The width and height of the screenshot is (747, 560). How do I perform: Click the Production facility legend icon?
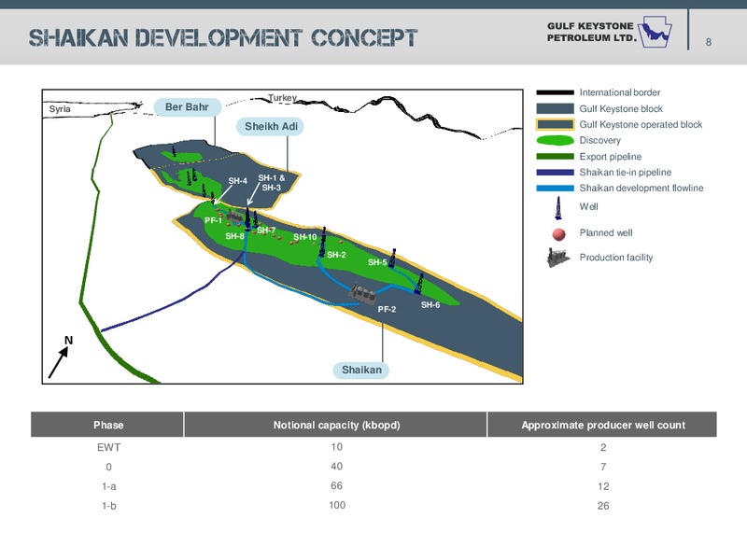557,258
